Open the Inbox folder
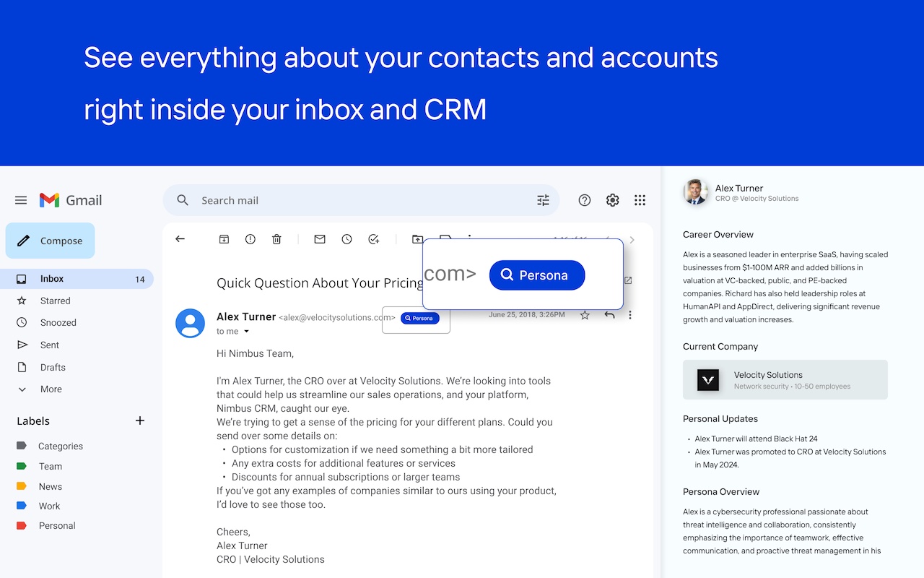This screenshot has height=578, width=924. click(x=77, y=279)
